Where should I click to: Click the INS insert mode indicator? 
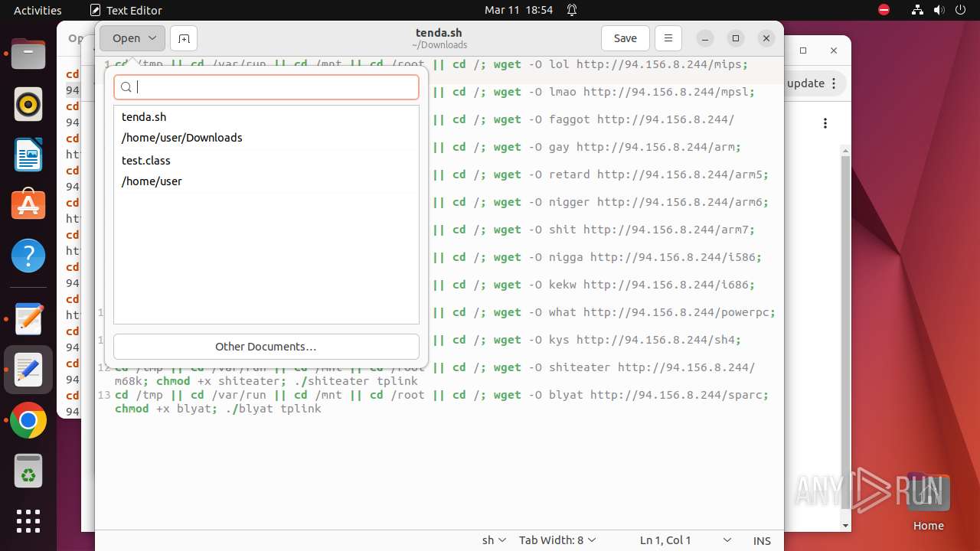tap(762, 540)
